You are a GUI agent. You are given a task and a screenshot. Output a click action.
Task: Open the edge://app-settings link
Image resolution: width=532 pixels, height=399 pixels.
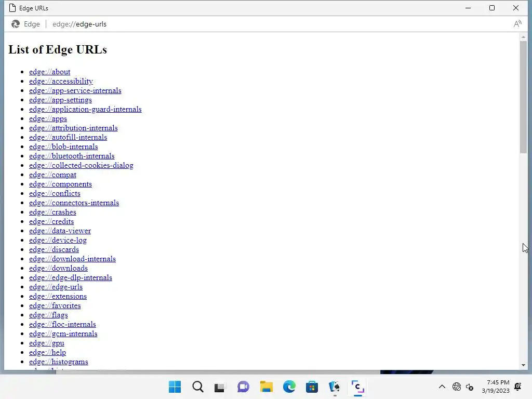[60, 100]
